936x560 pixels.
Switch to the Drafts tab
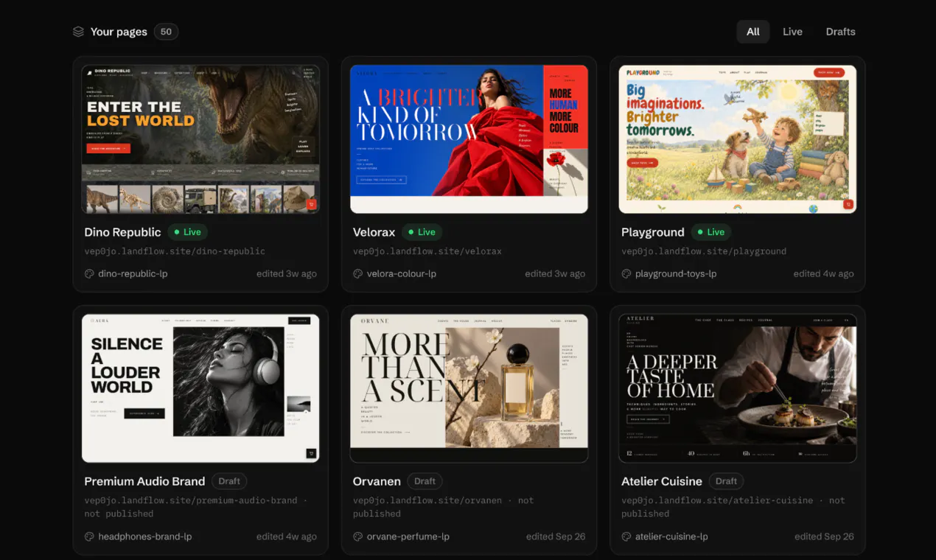[840, 32]
